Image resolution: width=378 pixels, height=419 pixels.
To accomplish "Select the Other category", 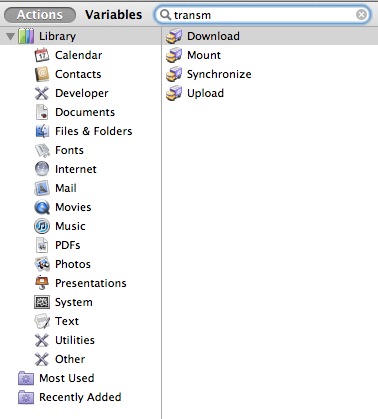I will pos(70,359).
